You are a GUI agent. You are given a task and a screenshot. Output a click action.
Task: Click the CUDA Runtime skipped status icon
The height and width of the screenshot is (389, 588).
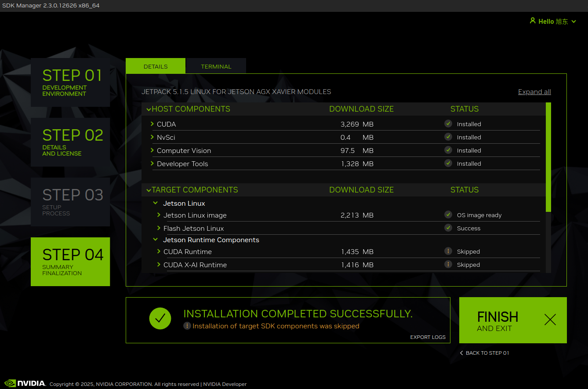point(448,251)
